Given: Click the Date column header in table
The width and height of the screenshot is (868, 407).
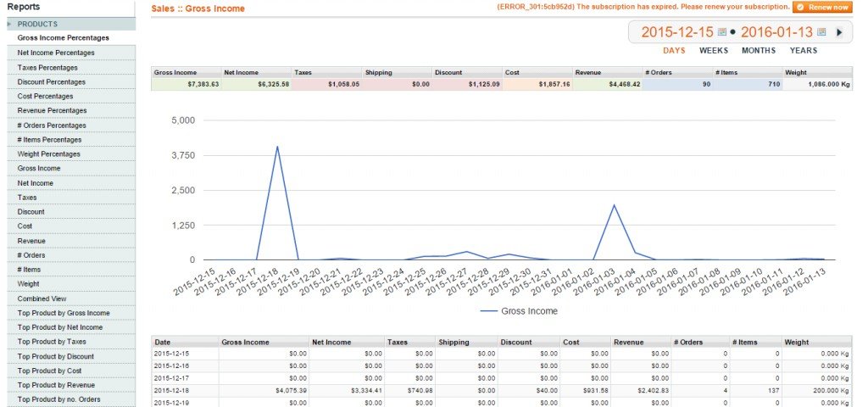Looking at the screenshot, I should pos(163,342).
